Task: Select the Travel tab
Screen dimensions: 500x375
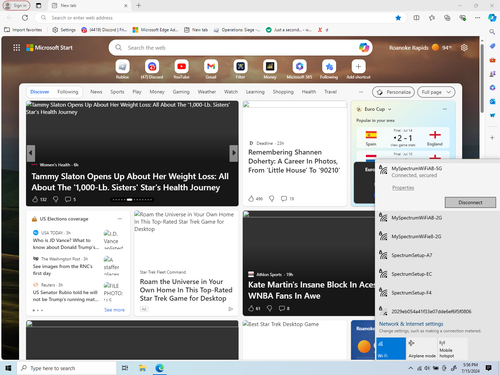Action: (331, 92)
